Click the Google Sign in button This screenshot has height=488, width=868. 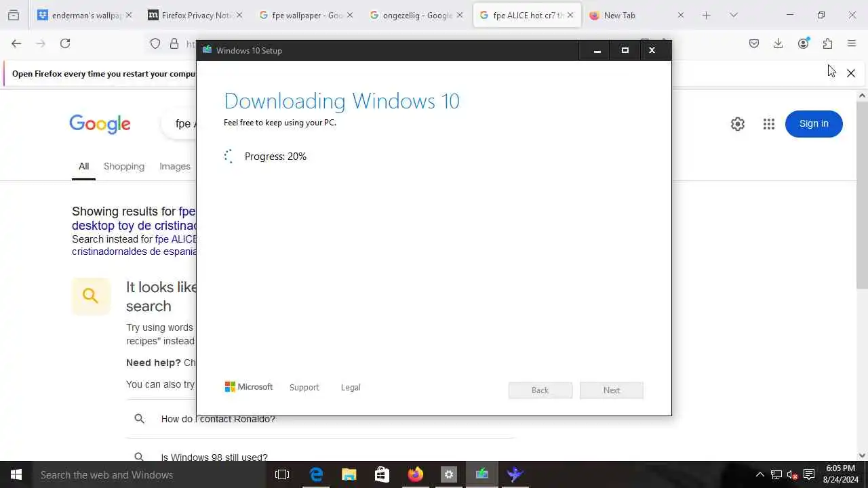tap(814, 124)
